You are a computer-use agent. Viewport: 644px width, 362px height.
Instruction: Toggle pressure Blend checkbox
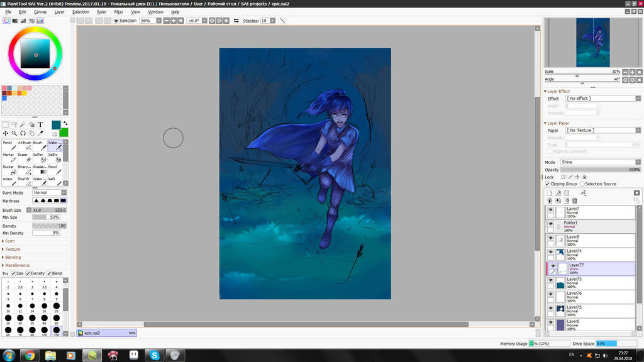[x=49, y=273]
